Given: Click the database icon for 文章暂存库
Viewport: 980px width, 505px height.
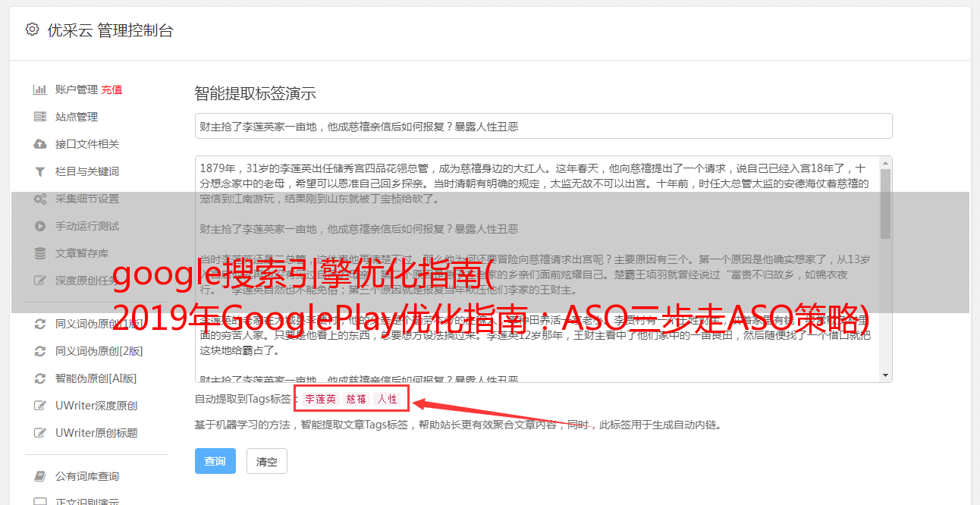Looking at the screenshot, I should point(40,253).
